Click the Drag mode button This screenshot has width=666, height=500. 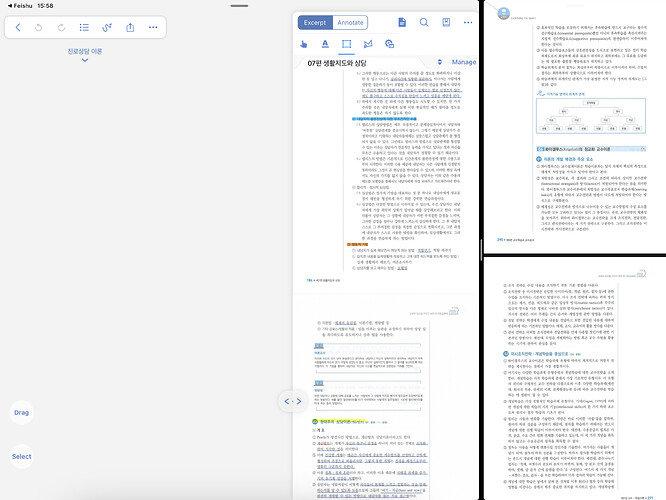tap(22, 412)
